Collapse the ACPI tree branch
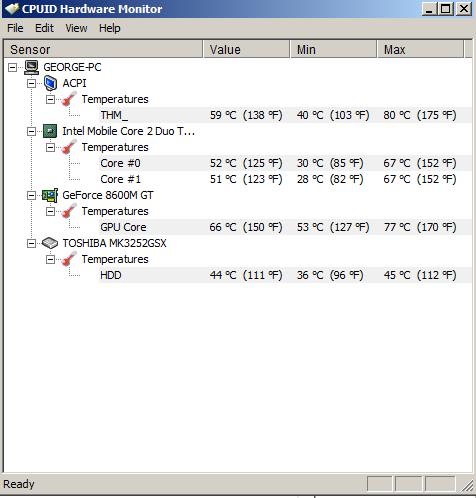This screenshot has height=498, width=476. (x=31, y=83)
